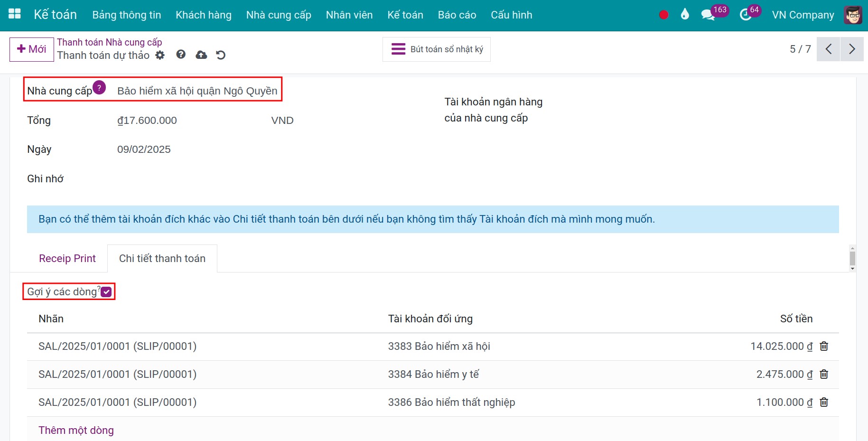Open the VND currency field
The image size is (868, 441).
pyautogui.click(x=282, y=121)
